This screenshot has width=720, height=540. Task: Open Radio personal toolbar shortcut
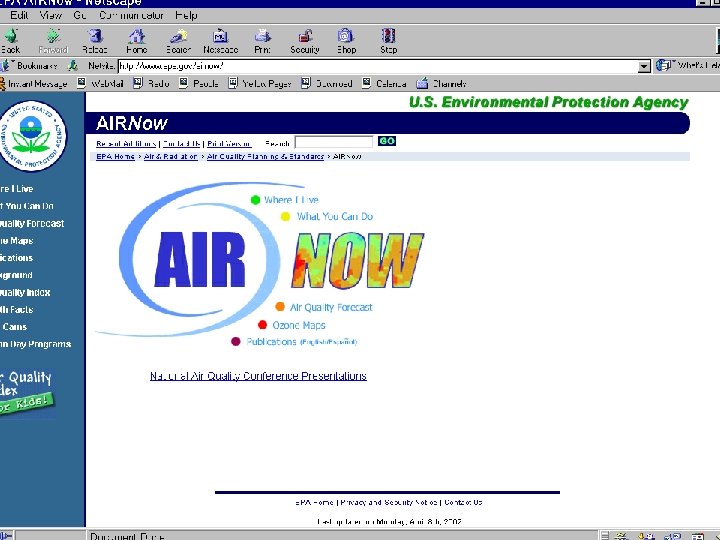[152, 84]
